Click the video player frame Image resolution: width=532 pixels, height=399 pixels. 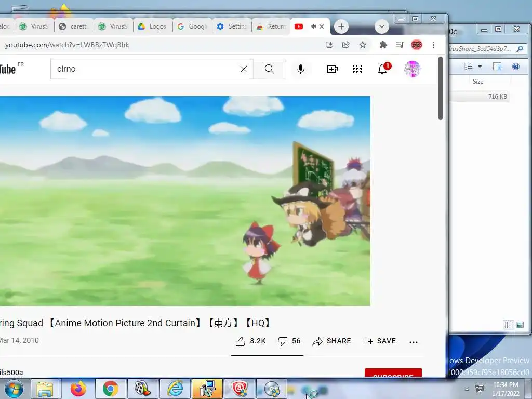185,201
